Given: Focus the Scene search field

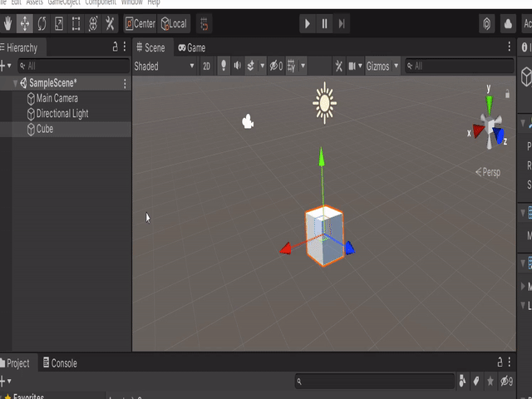Looking at the screenshot, I should click(460, 66).
